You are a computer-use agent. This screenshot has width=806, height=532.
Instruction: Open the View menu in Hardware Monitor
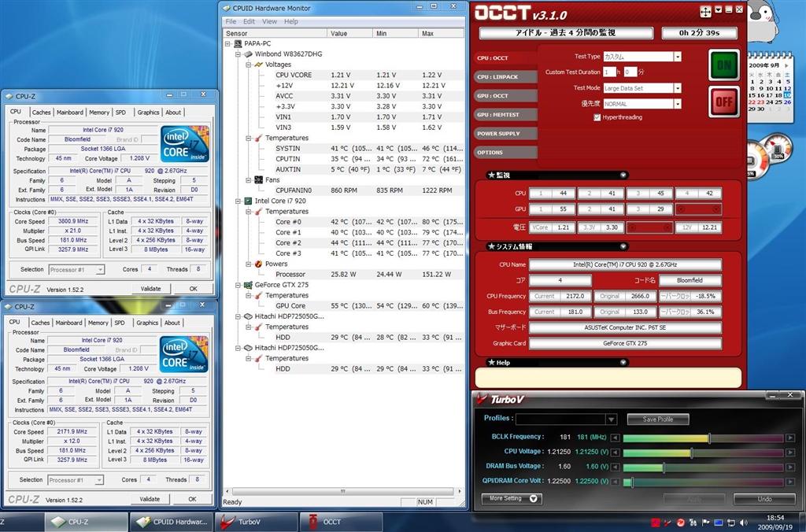(x=269, y=21)
